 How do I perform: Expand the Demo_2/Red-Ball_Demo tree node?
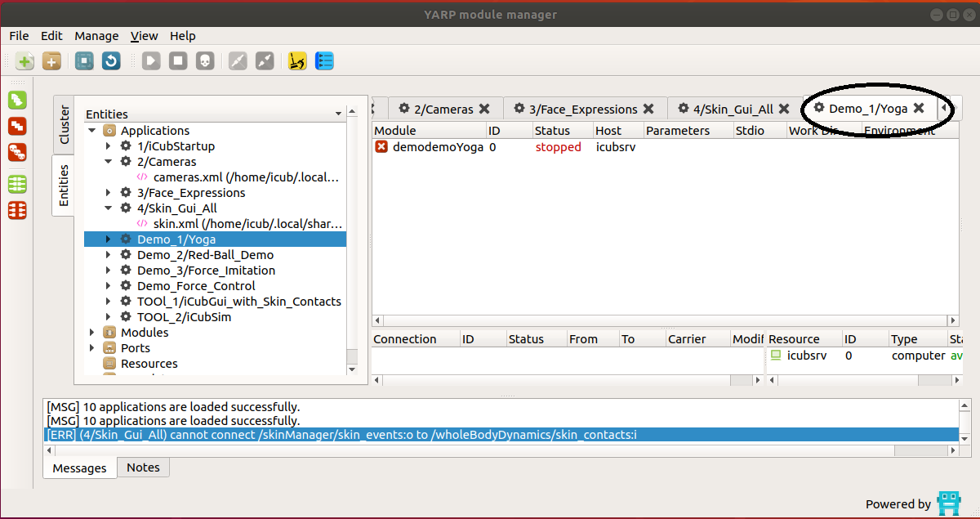[109, 255]
